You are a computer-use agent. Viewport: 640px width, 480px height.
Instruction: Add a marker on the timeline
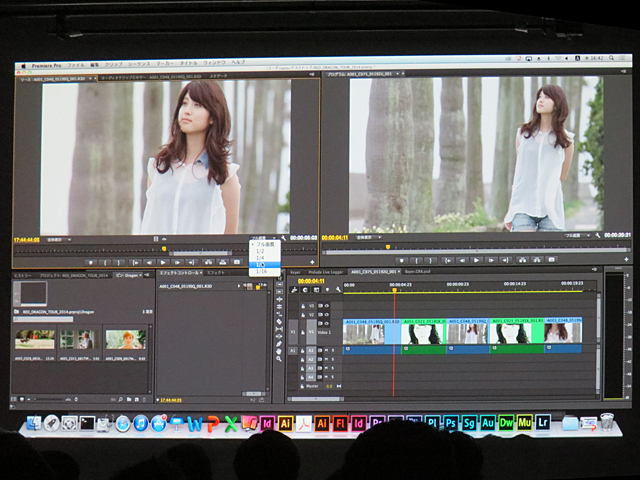click(327, 290)
